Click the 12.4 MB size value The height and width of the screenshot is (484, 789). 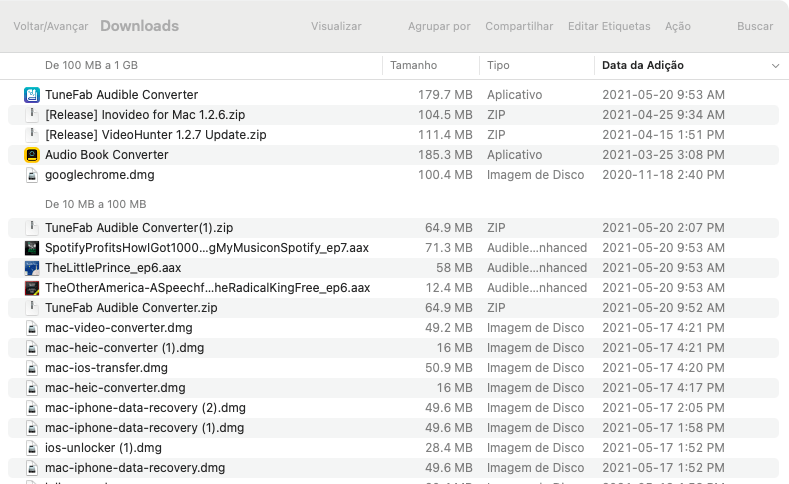tap(448, 288)
